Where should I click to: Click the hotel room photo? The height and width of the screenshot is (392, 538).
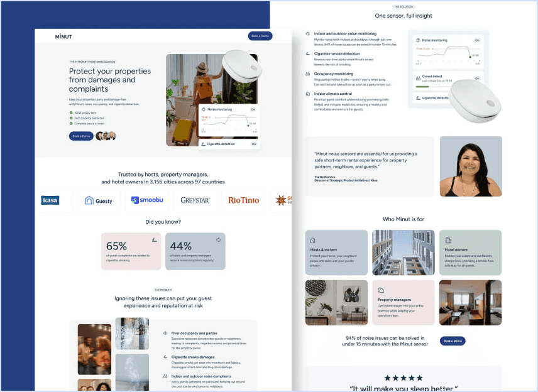click(470, 303)
